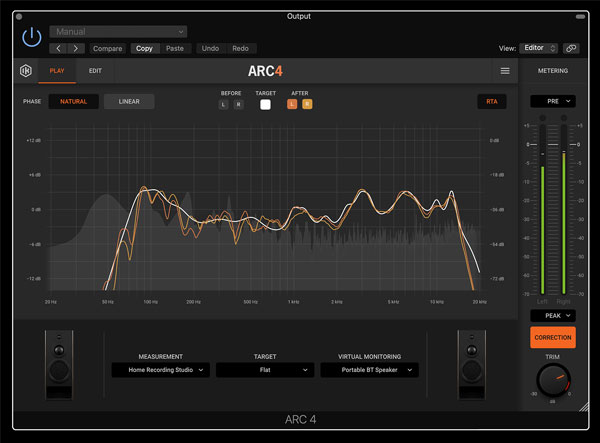This screenshot has width=600, height=443.
Task: Switch to the Play tab
Action: click(x=57, y=71)
